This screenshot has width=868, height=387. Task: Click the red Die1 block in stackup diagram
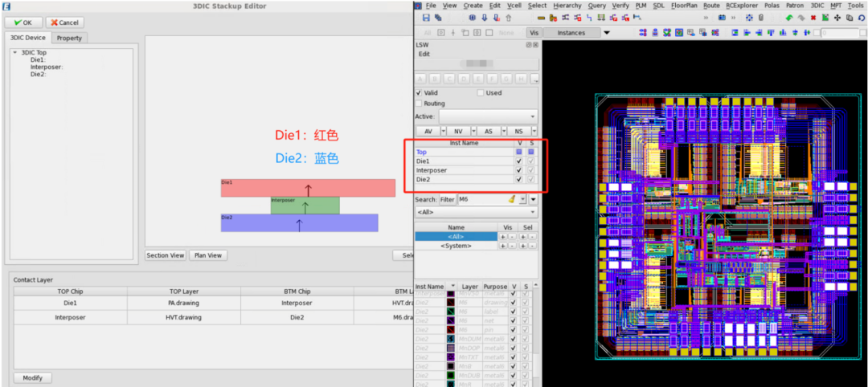(x=308, y=188)
